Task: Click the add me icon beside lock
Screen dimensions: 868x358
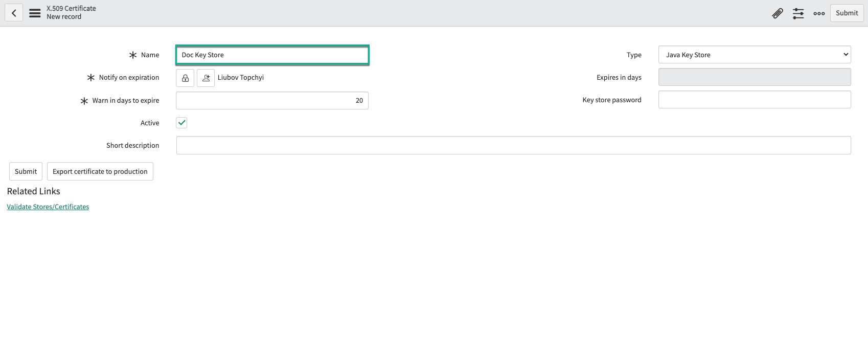Action: point(205,78)
